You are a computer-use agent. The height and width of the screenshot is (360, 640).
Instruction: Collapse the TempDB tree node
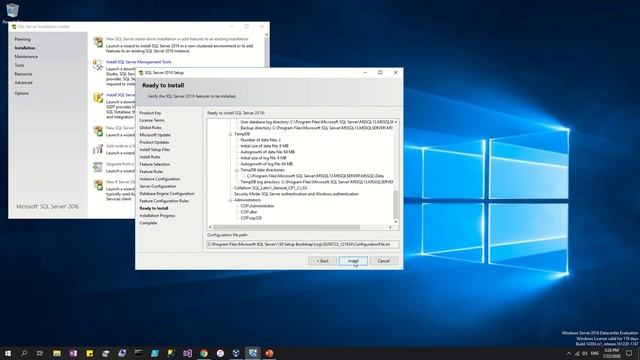pyautogui.click(x=231, y=134)
